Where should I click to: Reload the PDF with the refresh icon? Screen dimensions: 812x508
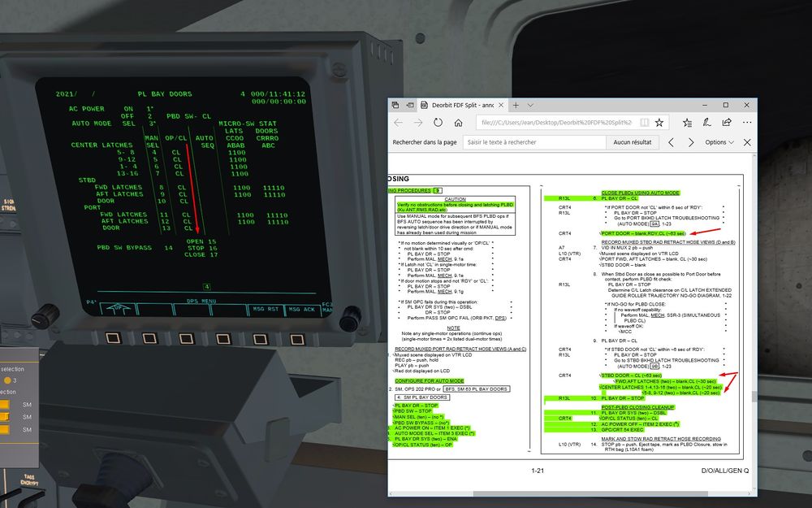click(x=438, y=123)
